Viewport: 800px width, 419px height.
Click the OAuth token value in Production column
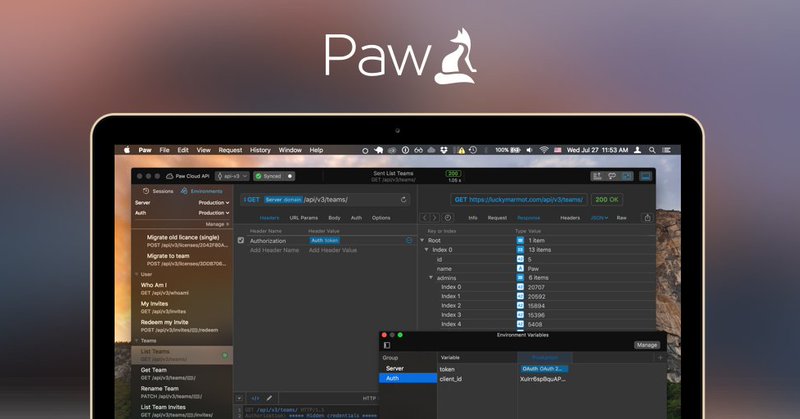click(544, 368)
